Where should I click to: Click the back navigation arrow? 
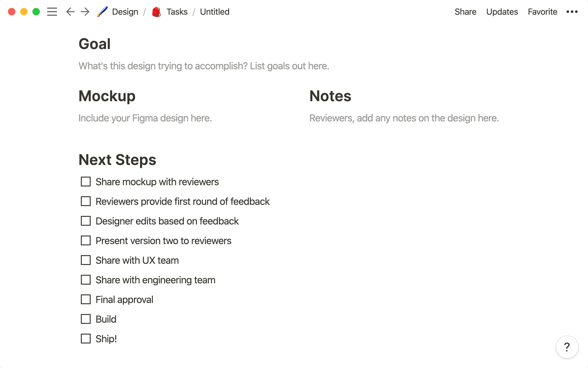(x=70, y=12)
